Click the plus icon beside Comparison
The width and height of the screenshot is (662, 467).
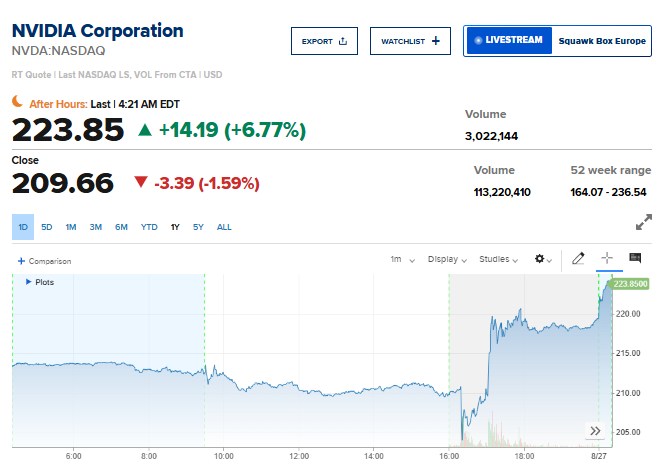click(22, 261)
